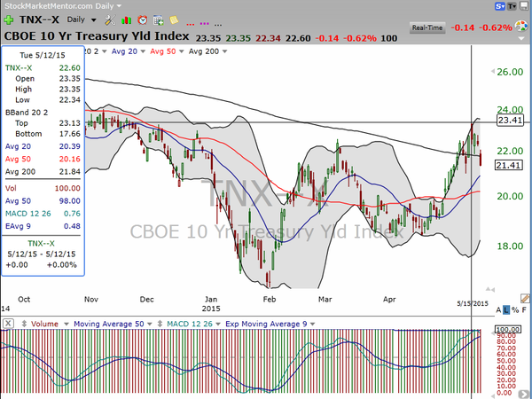Open the chart tools wrench icon
This screenshot has width=532, height=399.
110,20
